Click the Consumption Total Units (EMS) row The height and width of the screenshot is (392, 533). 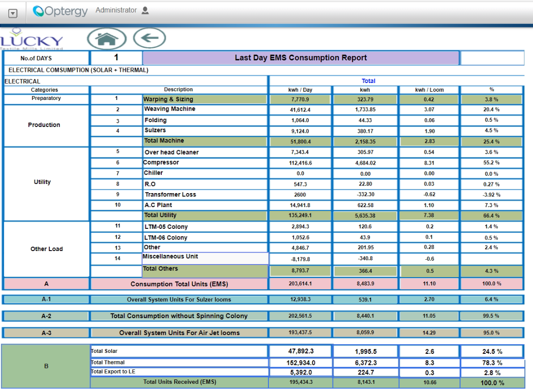click(x=179, y=284)
